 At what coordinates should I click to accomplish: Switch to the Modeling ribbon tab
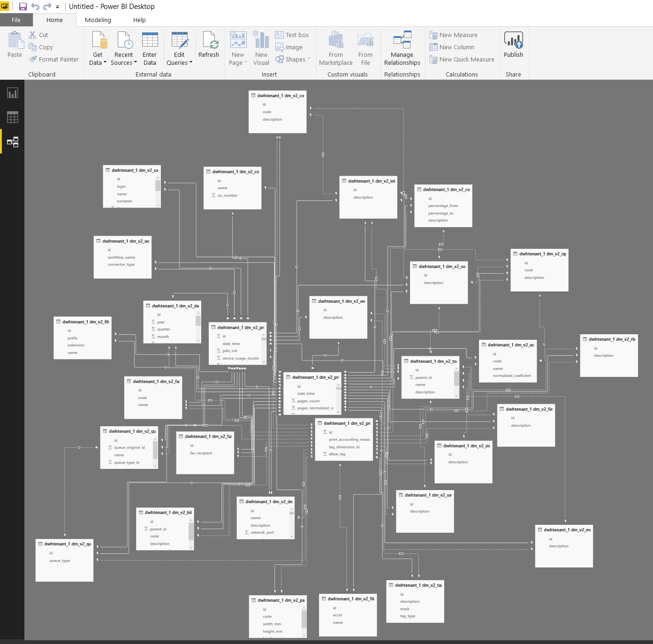pyautogui.click(x=98, y=20)
